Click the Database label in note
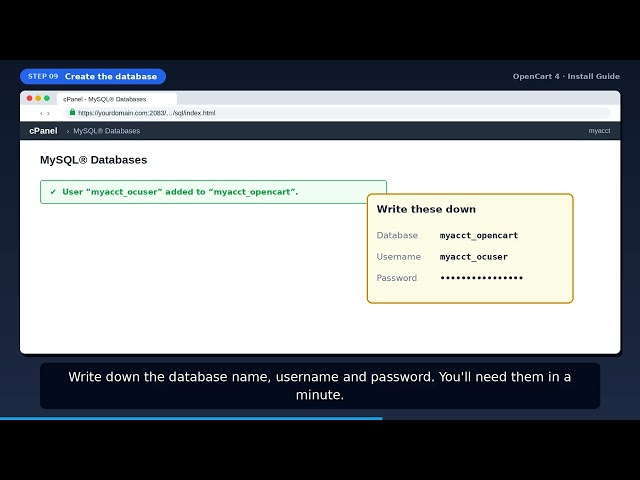This screenshot has width=640, height=480. click(397, 236)
